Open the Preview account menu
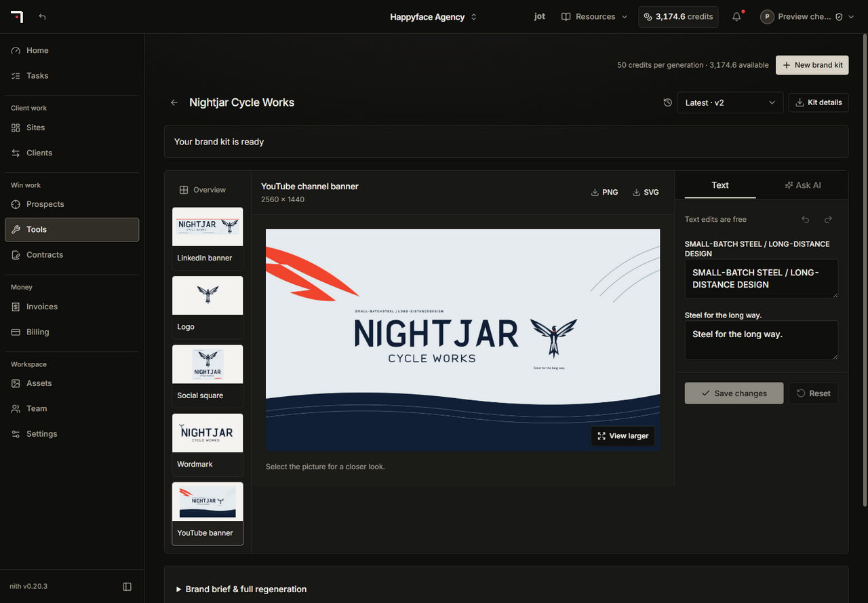The height and width of the screenshot is (603, 868). click(806, 17)
